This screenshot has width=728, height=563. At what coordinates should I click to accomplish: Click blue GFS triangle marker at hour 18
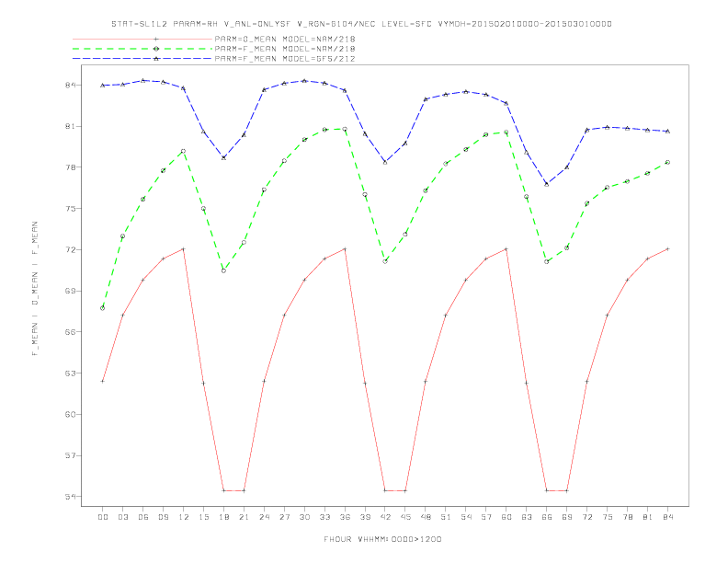pyautogui.click(x=223, y=158)
